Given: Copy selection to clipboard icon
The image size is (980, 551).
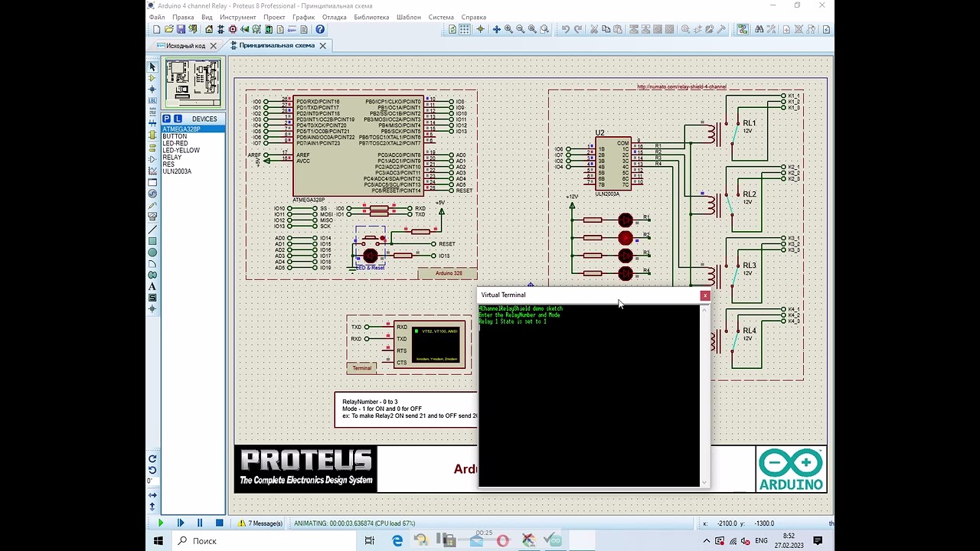Looking at the screenshot, I should click(606, 29).
